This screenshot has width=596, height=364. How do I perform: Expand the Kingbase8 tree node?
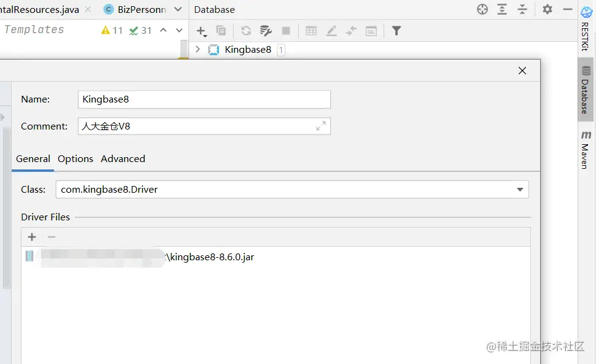[x=198, y=50]
